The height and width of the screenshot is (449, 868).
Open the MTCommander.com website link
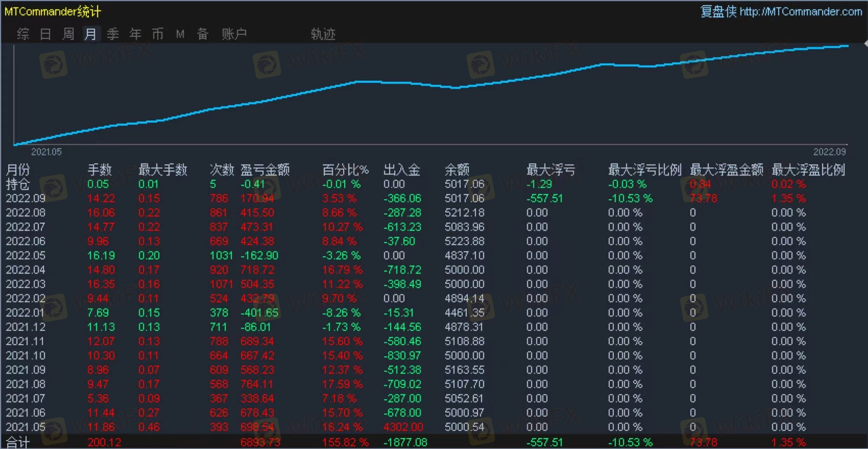pos(801,12)
